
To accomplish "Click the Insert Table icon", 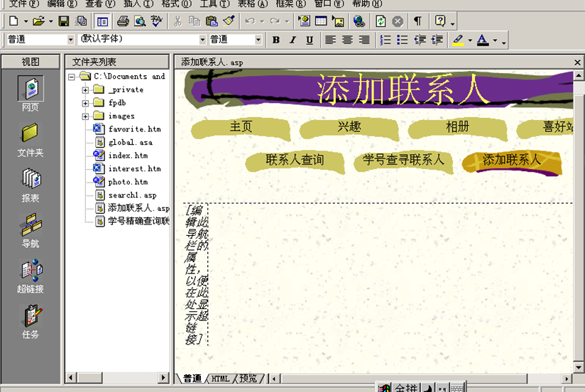I will (x=321, y=21).
